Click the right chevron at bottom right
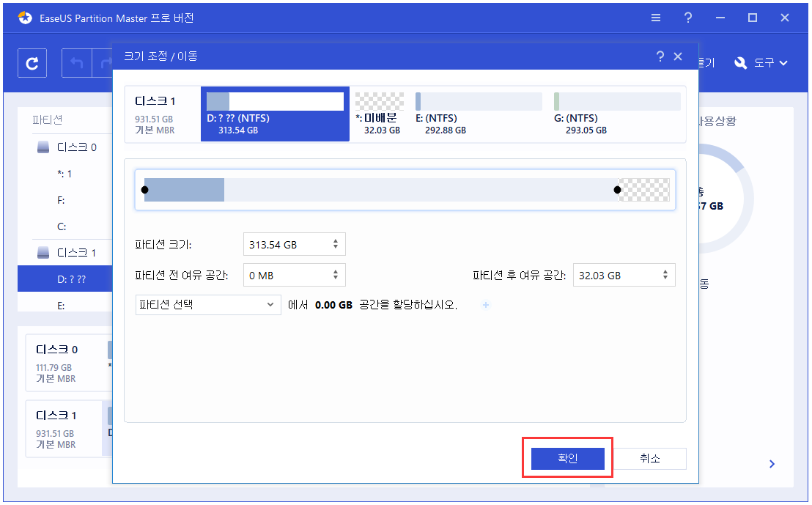 771,463
